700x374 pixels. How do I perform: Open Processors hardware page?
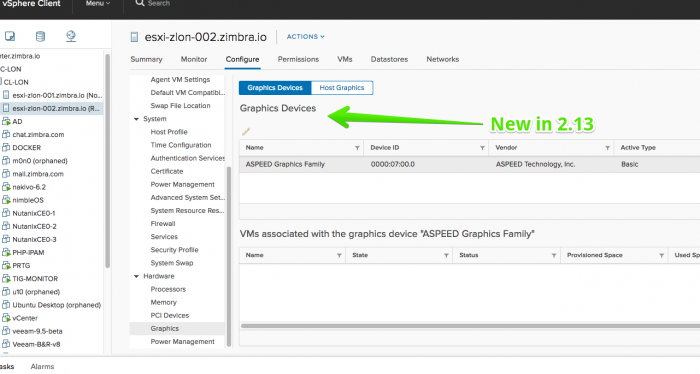[168, 289]
